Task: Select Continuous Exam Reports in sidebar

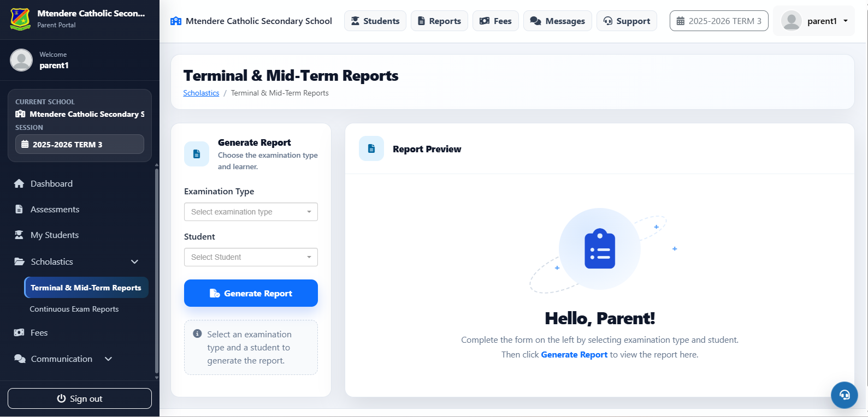Action: click(x=74, y=309)
